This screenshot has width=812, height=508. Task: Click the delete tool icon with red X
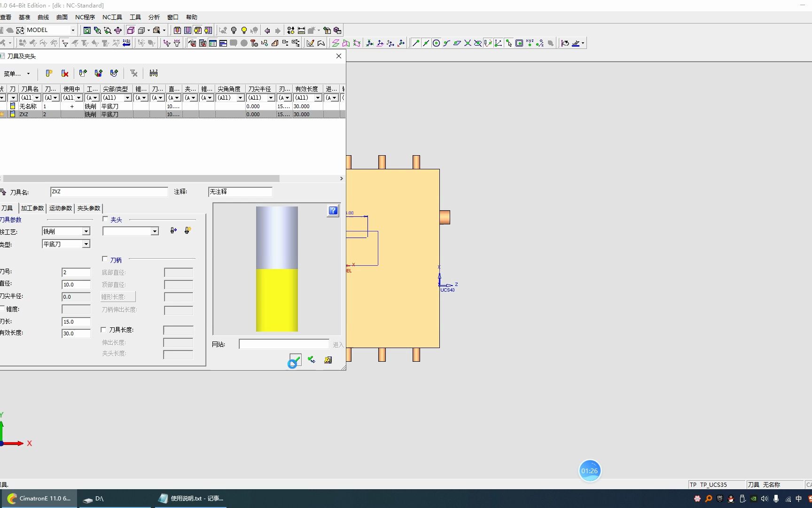point(65,73)
